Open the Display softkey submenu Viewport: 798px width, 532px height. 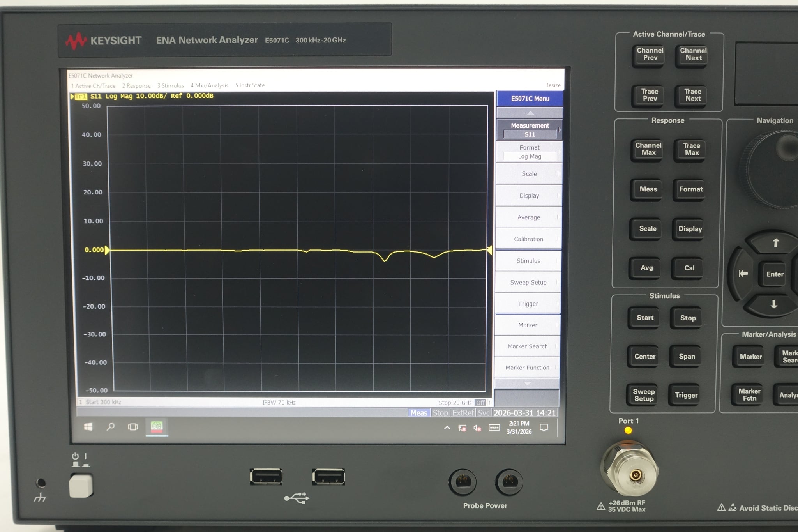click(529, 196)
